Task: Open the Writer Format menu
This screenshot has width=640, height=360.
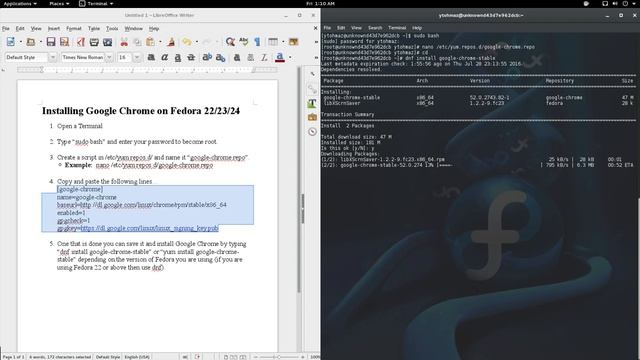Action: click(73, 29)
